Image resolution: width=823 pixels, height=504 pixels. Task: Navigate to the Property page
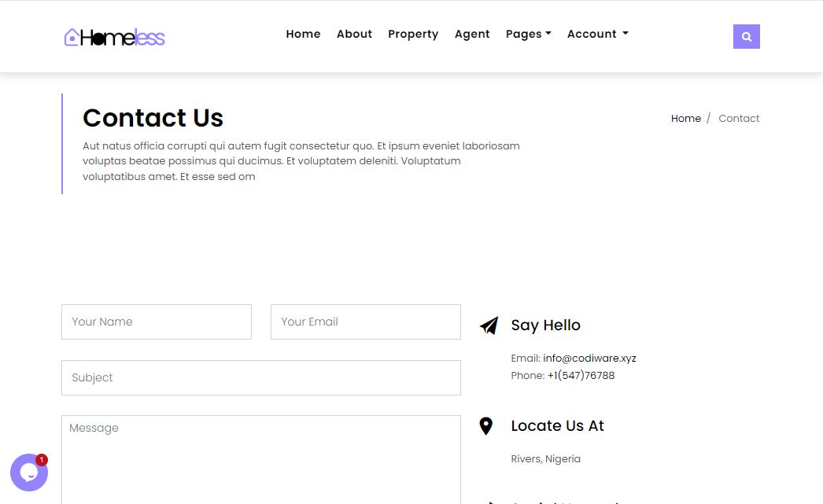pos(413,34)
